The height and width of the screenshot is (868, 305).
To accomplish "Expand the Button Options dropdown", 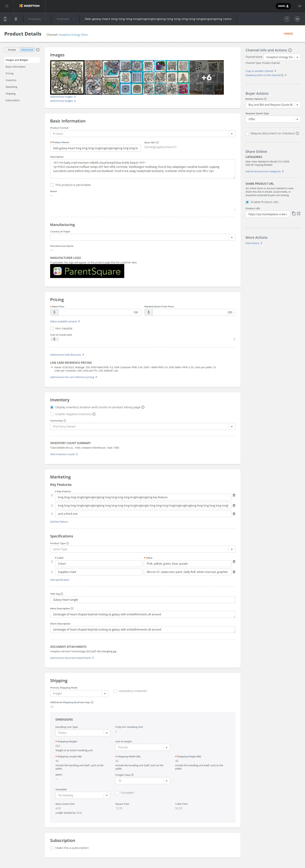I will pyautogui.click(x=273, y=105).
